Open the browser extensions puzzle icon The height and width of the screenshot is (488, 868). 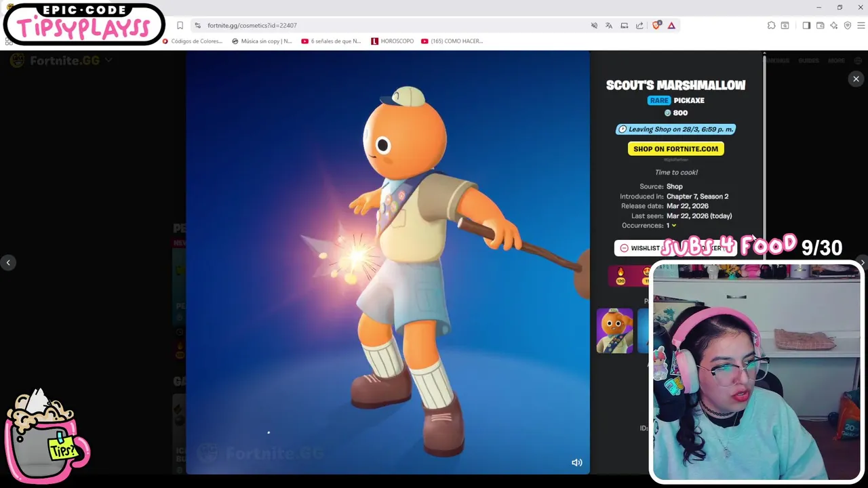tap(771, 25)
